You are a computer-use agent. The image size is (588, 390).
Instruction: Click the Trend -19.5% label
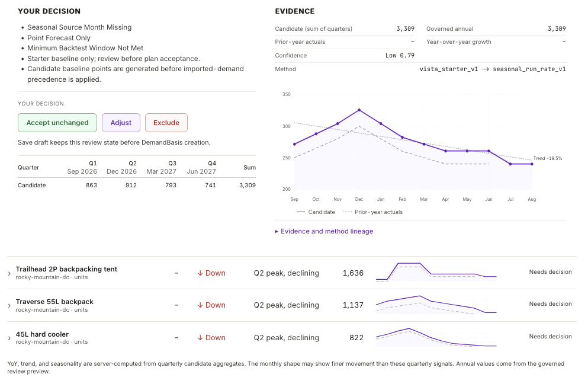coord(548,158)
